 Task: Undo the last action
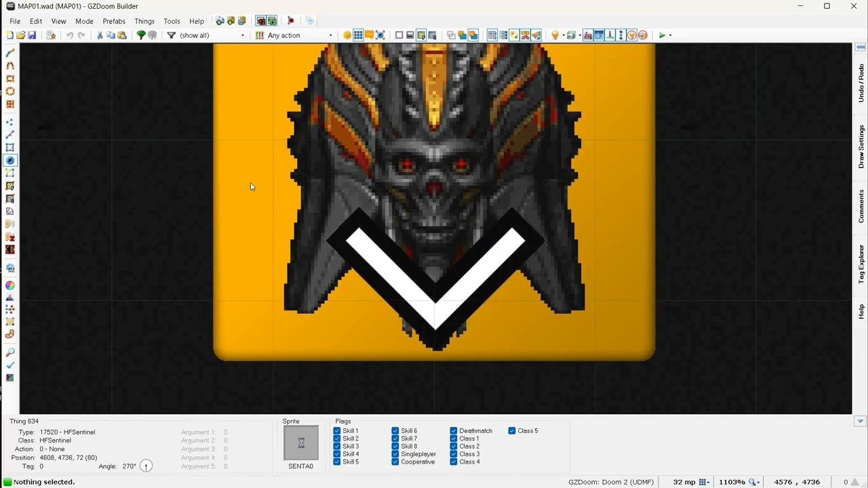point(69,35)
